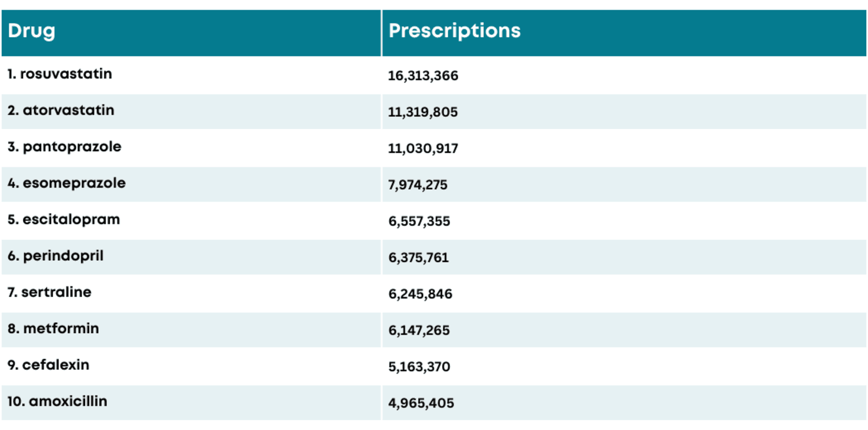Select the 11,319,805 prescriptions value
The height and width of the screenshot is (430, 868).
click(x=422, y=112)
